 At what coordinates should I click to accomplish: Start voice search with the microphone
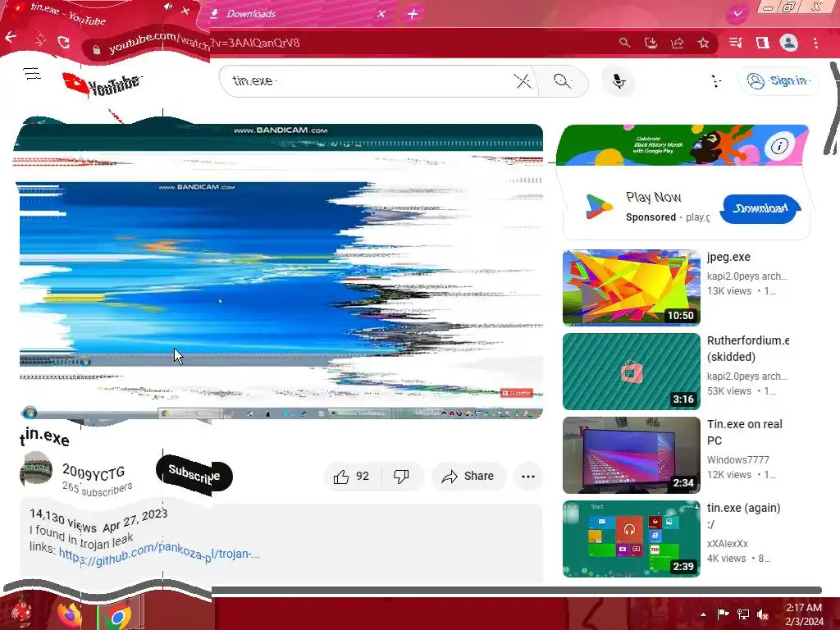[x=619, y=81]
